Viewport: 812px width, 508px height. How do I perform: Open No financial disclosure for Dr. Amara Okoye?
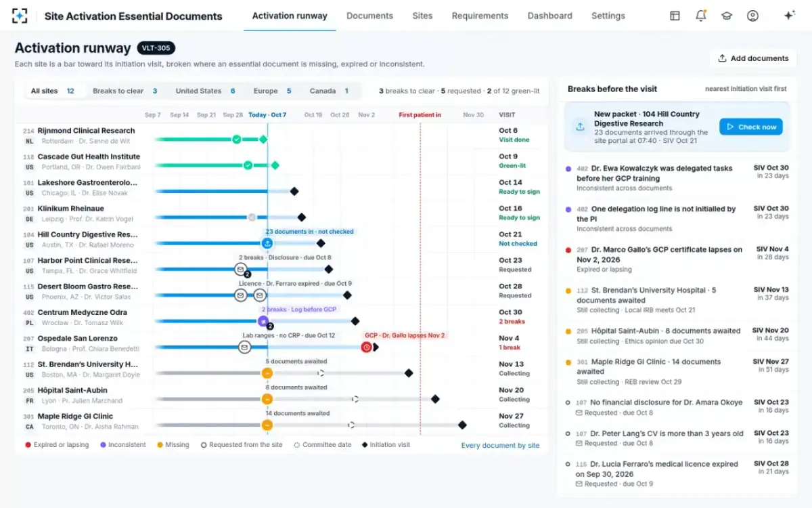pyautogui.click(x=676, y=407)
